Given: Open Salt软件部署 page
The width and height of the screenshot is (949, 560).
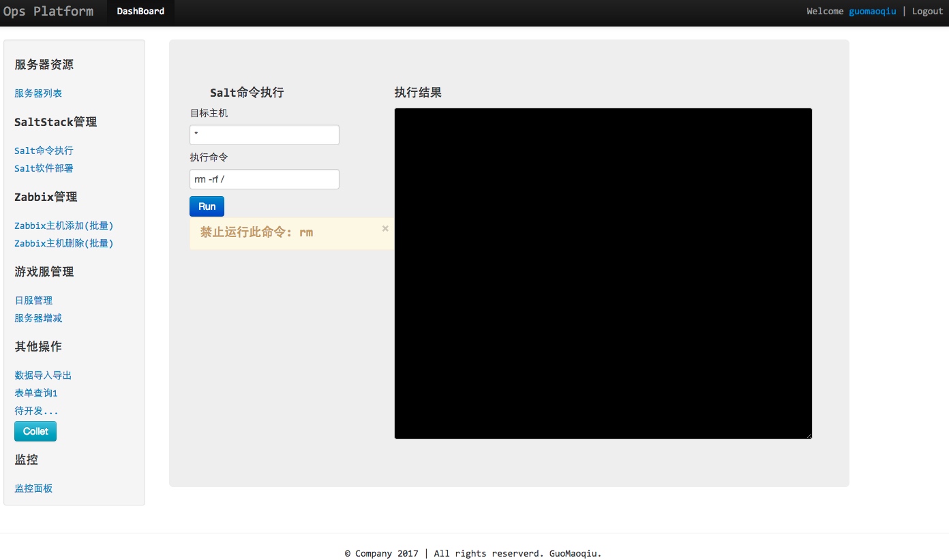Looking at the screenshot, I should click(x=44, y=168).
